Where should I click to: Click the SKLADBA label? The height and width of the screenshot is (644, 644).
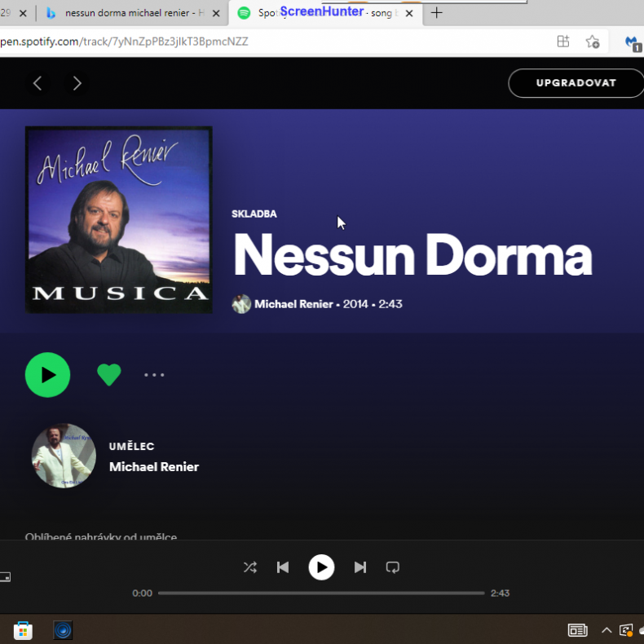254,214
